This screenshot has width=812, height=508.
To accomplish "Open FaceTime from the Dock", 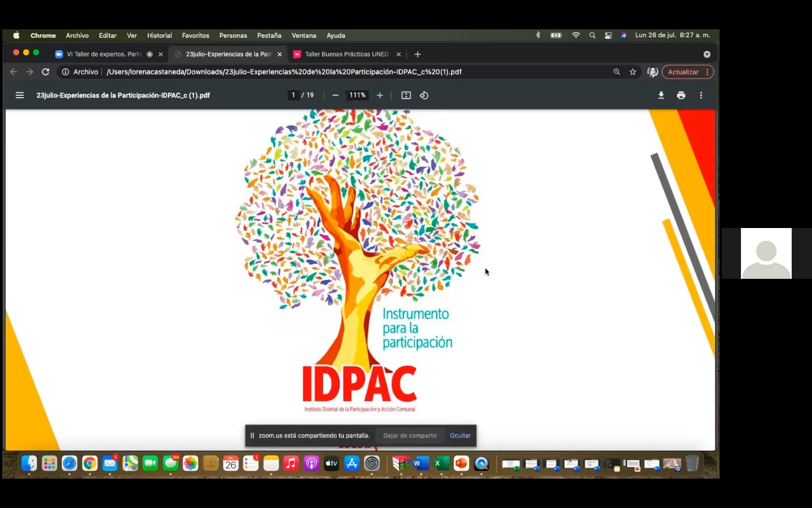I will (150, 463).
